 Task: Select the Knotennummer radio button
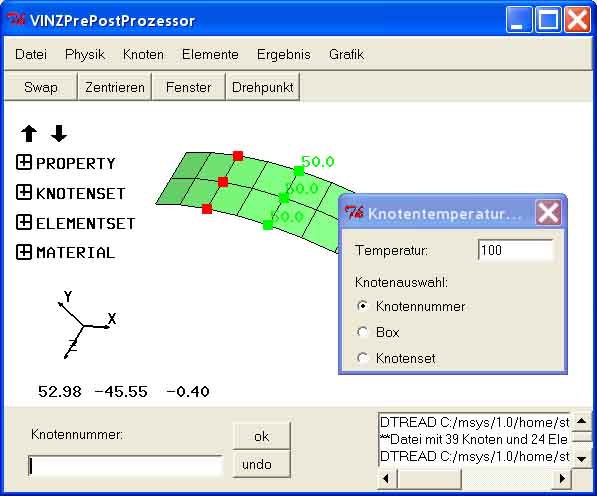pyautogui.click(x=362, y=306)
